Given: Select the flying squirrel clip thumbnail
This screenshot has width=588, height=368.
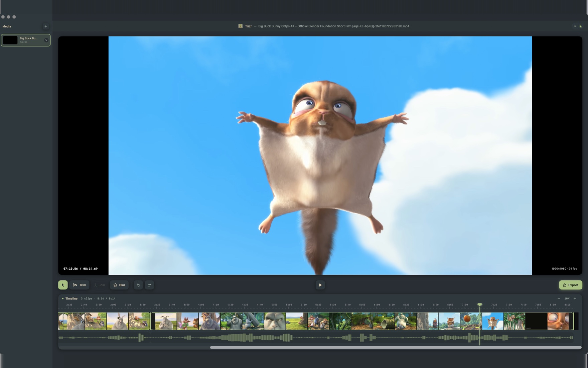Looking at the screenshot, I should (493, 321).
